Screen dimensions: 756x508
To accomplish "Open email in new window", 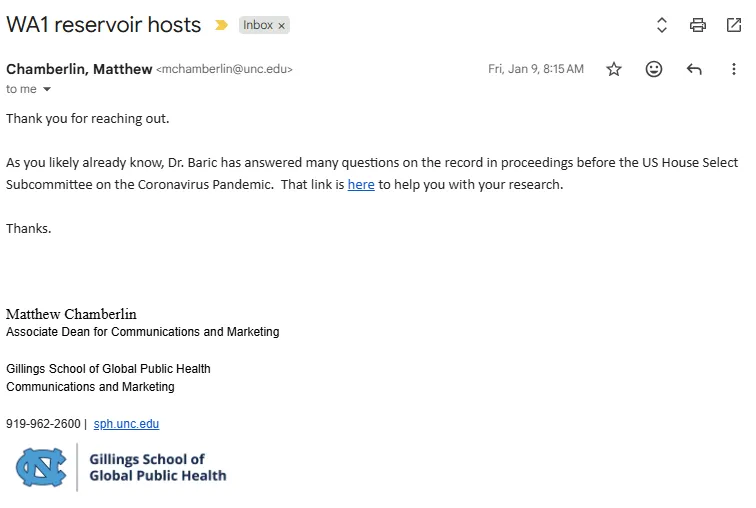I will [x=733, y=26].
